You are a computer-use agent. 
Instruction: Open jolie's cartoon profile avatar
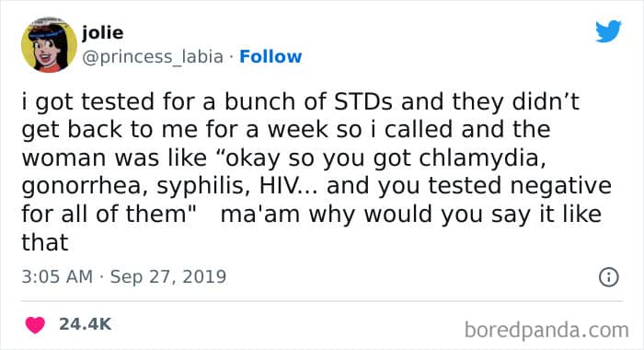49,45
